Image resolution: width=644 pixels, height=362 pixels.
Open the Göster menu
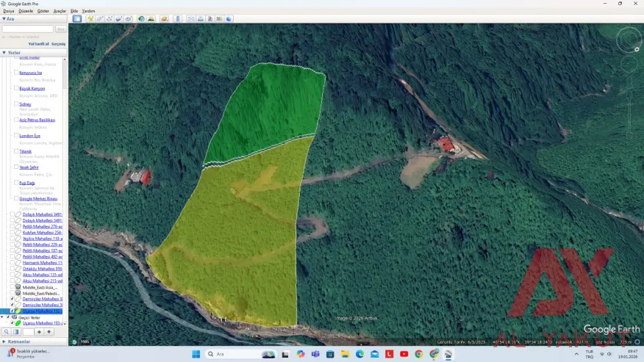(43, 11)
